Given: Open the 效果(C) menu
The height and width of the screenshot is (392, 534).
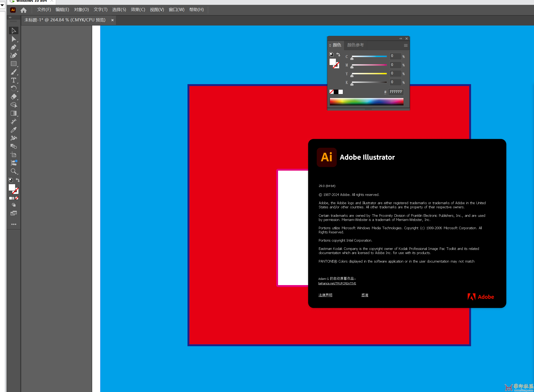Looking at the screenshot, I should [138, 10].
